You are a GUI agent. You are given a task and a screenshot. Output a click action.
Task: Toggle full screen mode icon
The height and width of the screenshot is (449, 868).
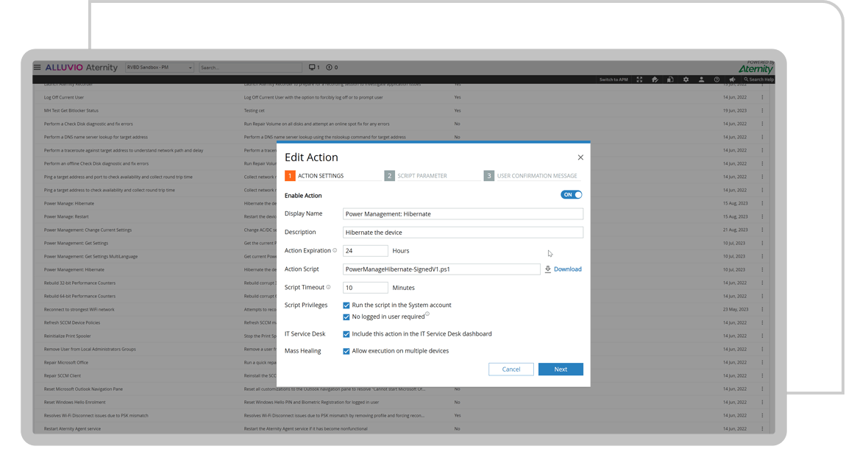pyautogui.click(x=639, y=79)
